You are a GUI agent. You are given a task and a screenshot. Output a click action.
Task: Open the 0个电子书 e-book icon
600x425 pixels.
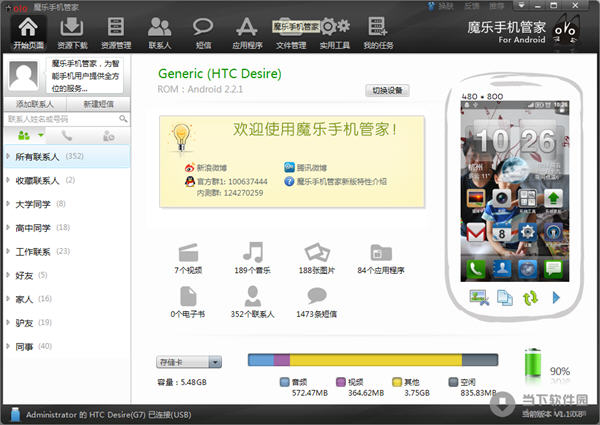click(188, 296)
